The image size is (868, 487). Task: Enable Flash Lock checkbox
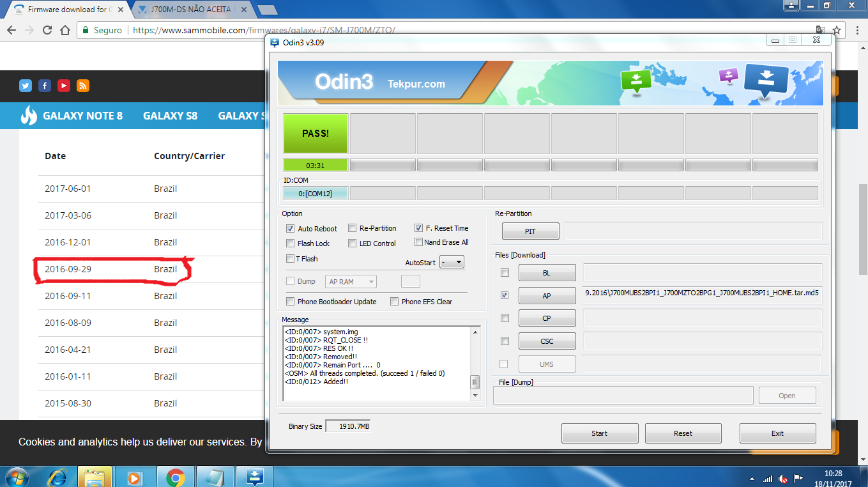coord(291,243)
